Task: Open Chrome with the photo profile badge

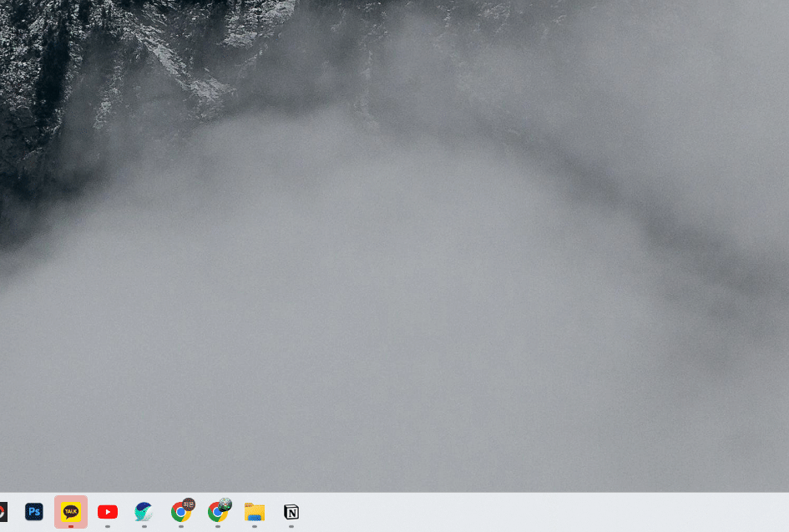Action: pos(219,511)
